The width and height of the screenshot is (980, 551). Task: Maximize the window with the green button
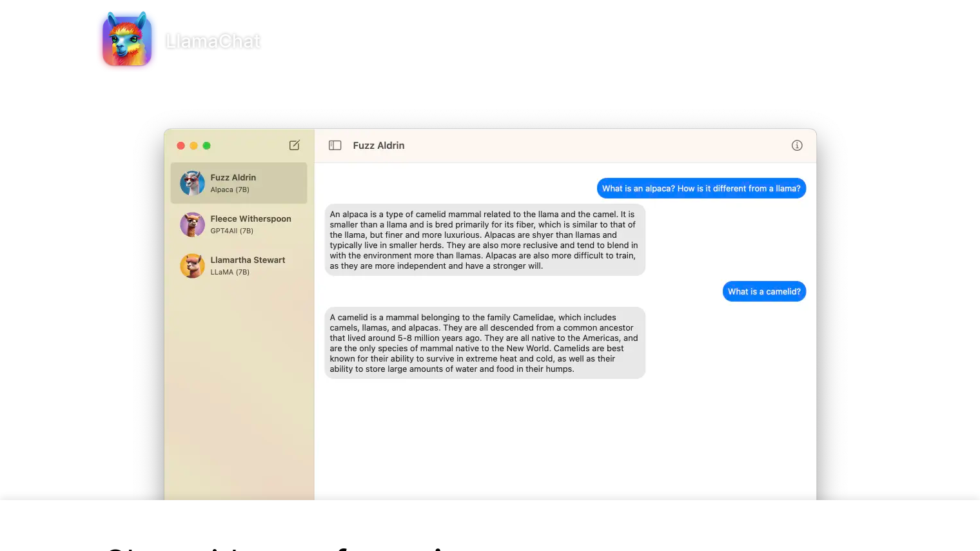click(x=206, y=146)
